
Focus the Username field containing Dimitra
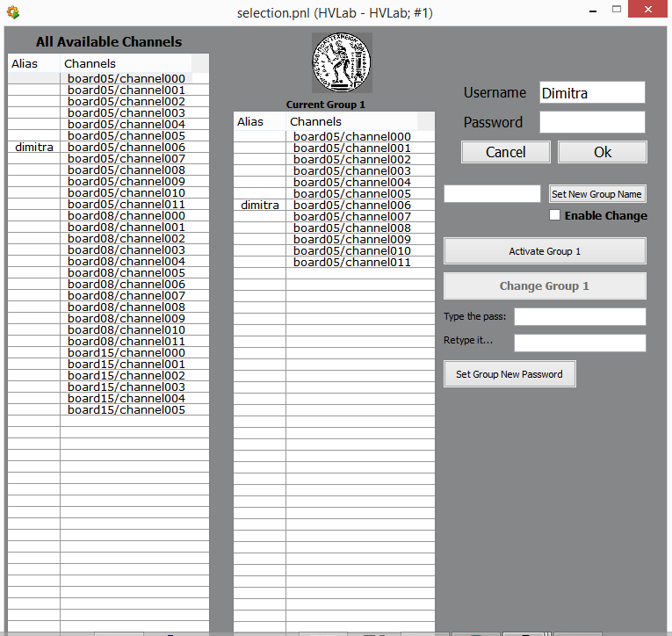(592, 92)
